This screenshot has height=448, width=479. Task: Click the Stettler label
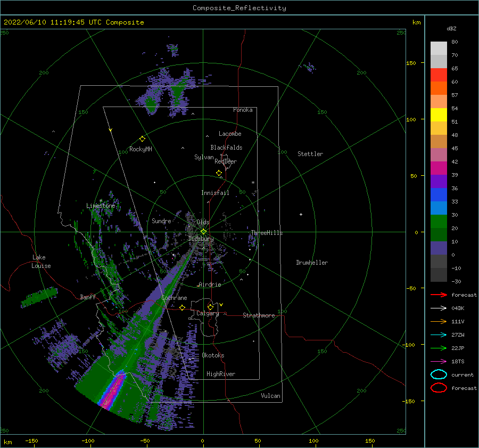pyautogui.click(x=310, y=154)
